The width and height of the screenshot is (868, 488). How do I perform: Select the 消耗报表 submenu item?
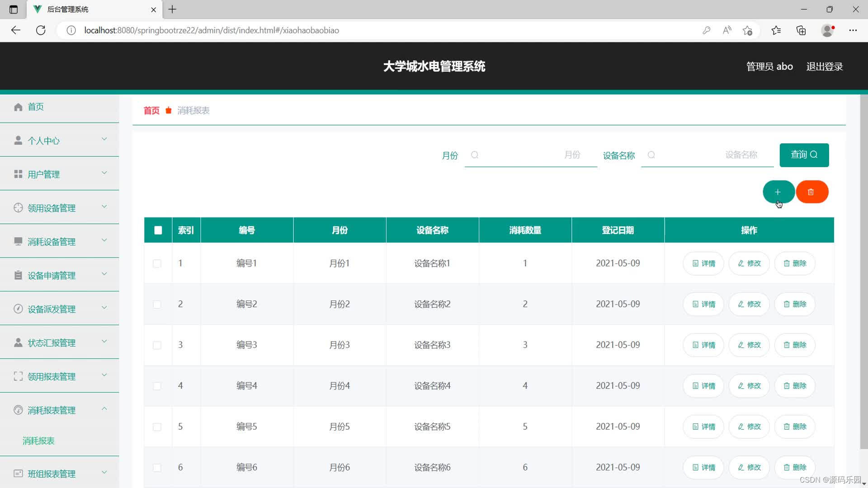pyautogui.click(x=38, y=441)
